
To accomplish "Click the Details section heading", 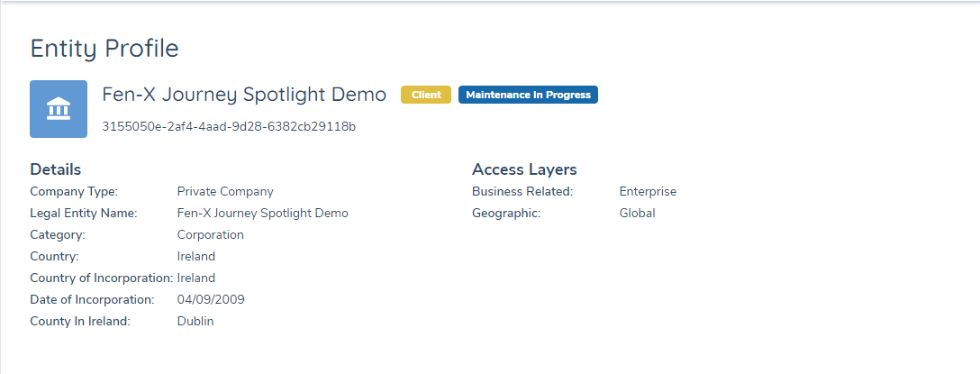I will click(56, 169).
